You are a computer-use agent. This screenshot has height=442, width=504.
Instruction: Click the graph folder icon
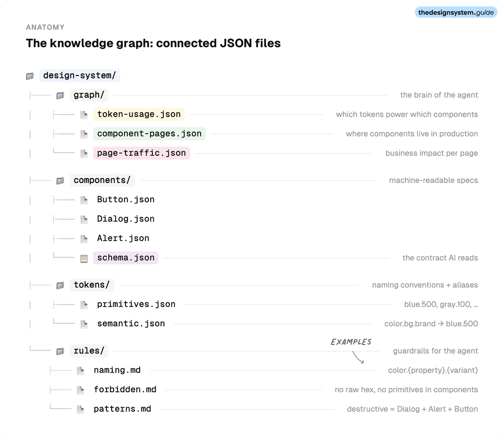60,95
